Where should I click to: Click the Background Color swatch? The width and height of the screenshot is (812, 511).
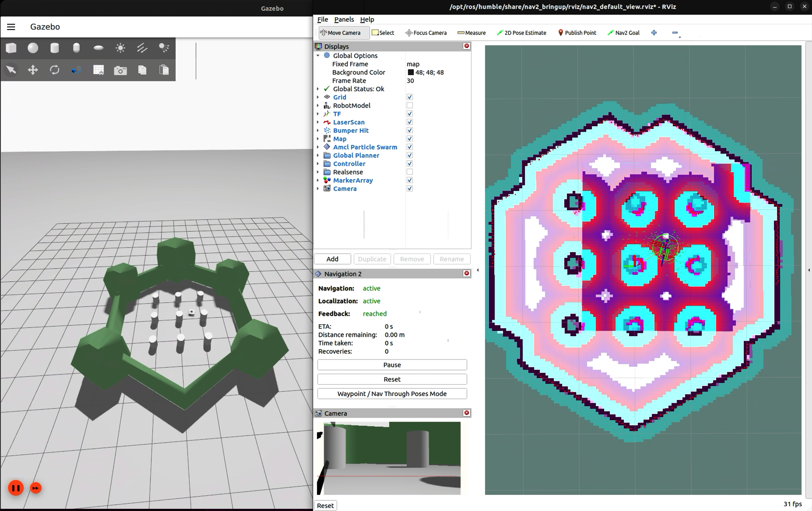410,72
